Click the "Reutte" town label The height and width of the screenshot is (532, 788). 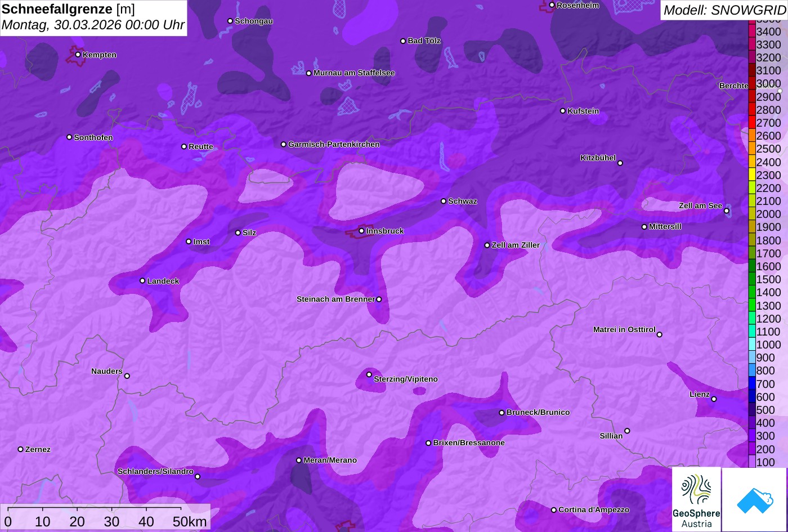pyautogui.click(x=201, y=146)
